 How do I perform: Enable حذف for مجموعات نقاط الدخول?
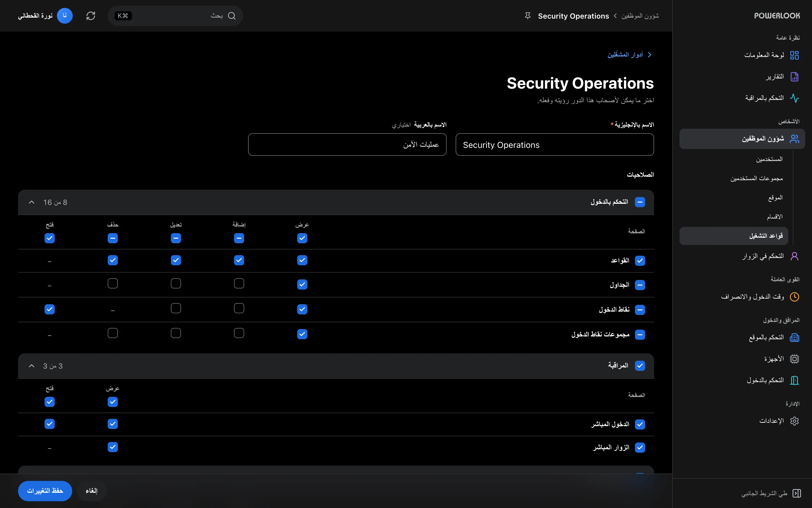[113, 333]
